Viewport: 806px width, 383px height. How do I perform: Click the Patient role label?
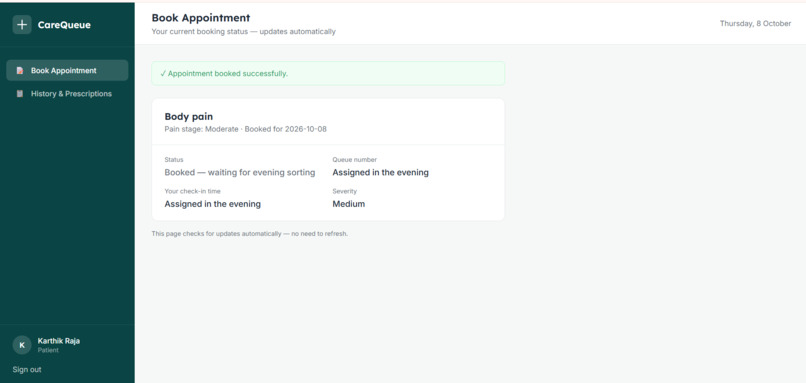tap(48, 350)
